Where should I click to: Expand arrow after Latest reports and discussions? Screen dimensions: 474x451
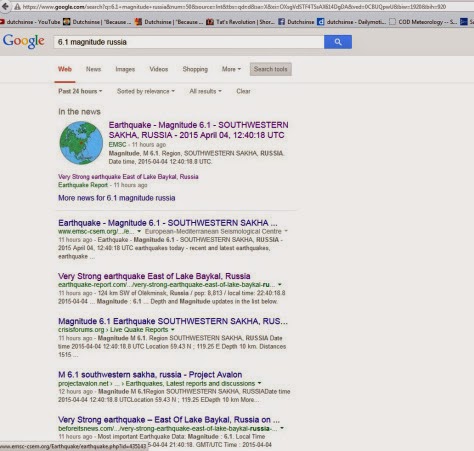[259, 383]
